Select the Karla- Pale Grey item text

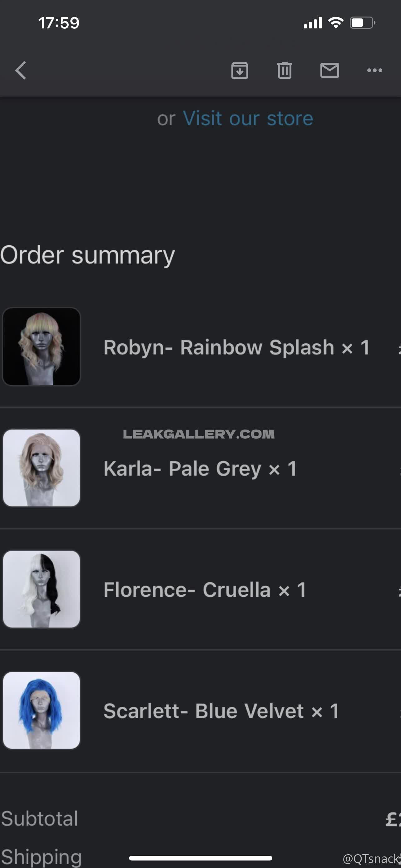click(x=182, y=468)
